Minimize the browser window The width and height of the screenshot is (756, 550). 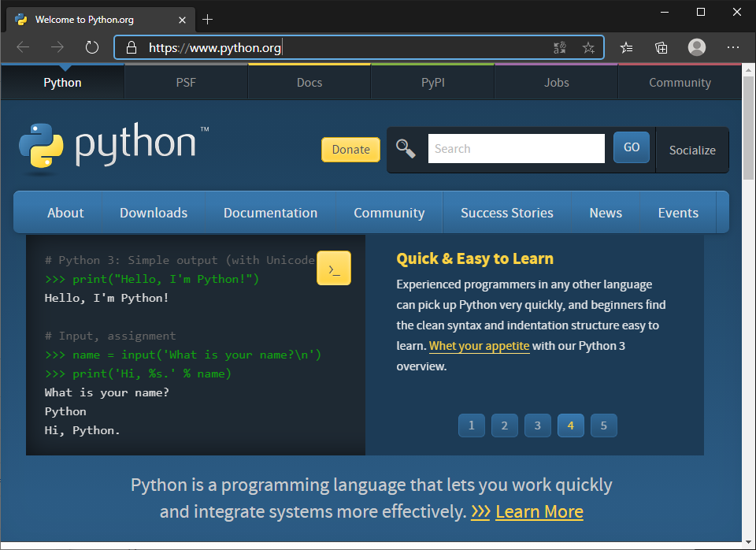(665, 12)
